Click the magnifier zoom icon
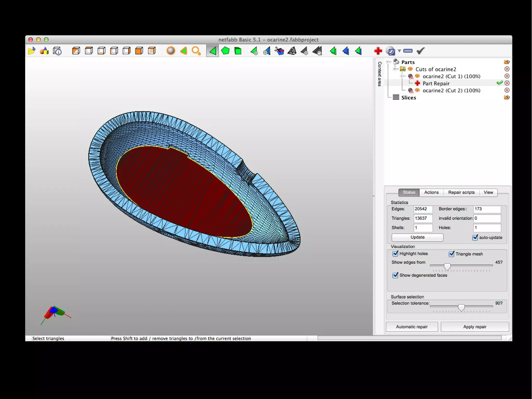This screenshot has height=399, width=532. (x=196, y=51)
